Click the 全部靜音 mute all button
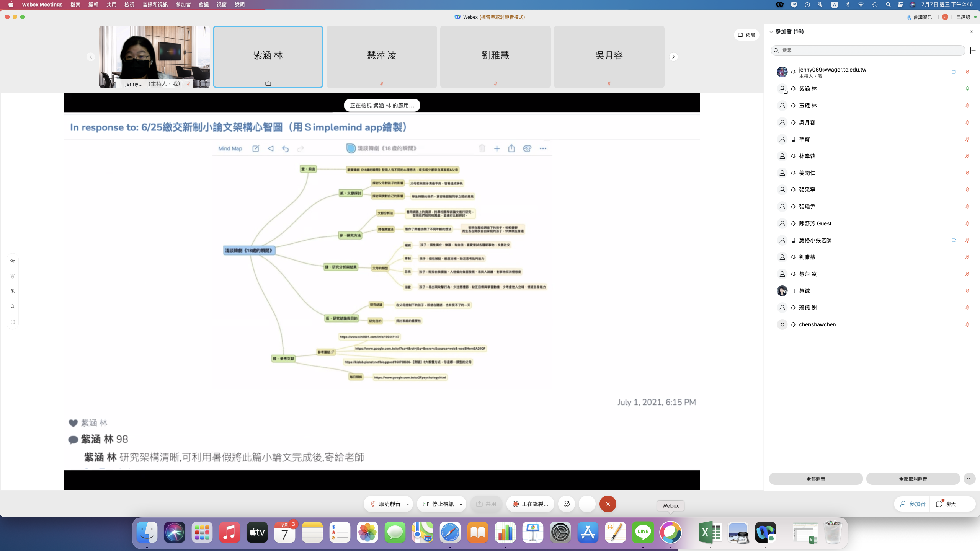980x551 pixels. 815,479
